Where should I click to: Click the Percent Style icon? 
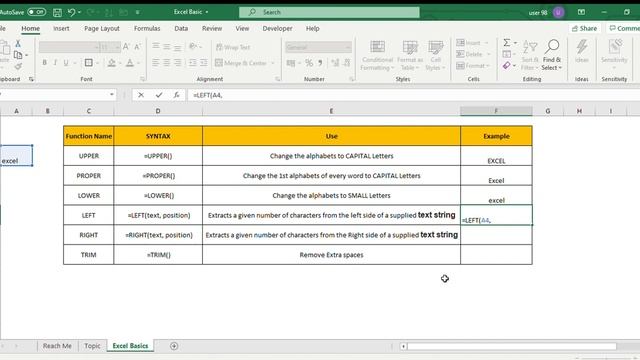(309, 63)
